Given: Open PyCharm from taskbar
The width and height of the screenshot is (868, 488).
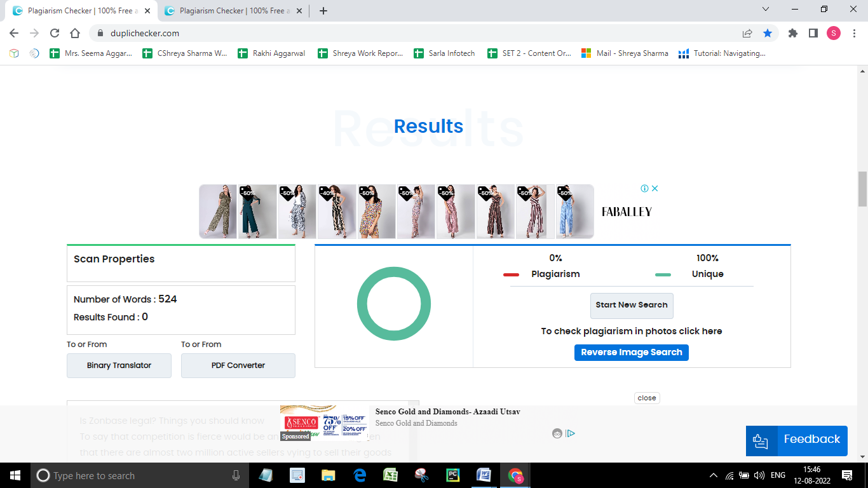Looking at the screenshot, I should (x=452, y=475).
